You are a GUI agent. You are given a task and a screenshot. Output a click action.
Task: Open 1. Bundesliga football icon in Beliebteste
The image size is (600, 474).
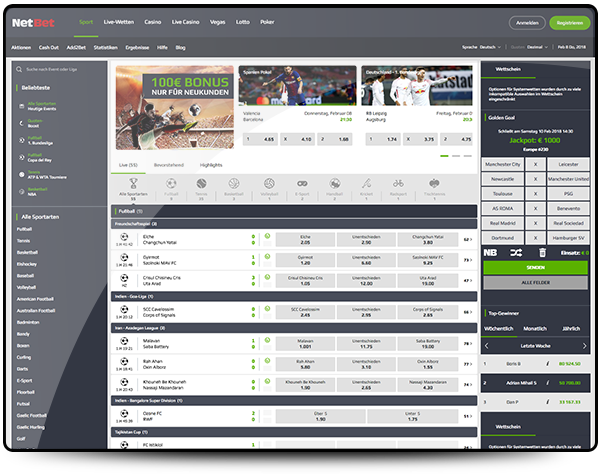22,140
